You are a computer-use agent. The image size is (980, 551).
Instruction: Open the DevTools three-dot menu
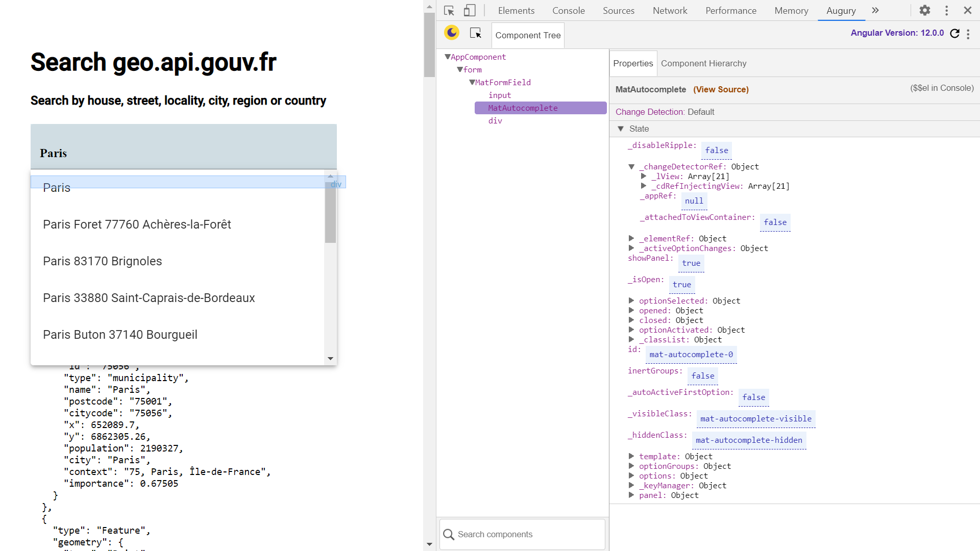[946, 10]
